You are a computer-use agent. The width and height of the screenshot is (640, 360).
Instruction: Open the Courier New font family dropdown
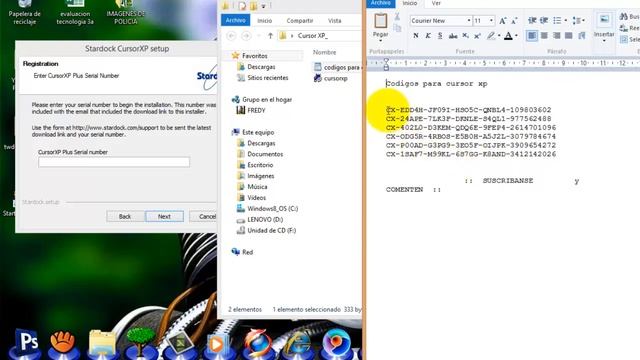coord(469,20)
